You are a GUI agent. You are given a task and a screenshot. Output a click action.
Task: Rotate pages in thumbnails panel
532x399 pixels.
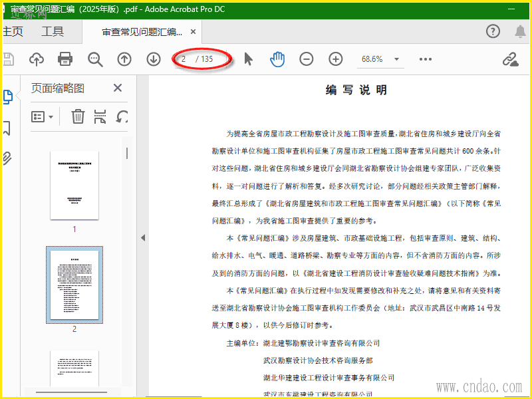point(122,116)
